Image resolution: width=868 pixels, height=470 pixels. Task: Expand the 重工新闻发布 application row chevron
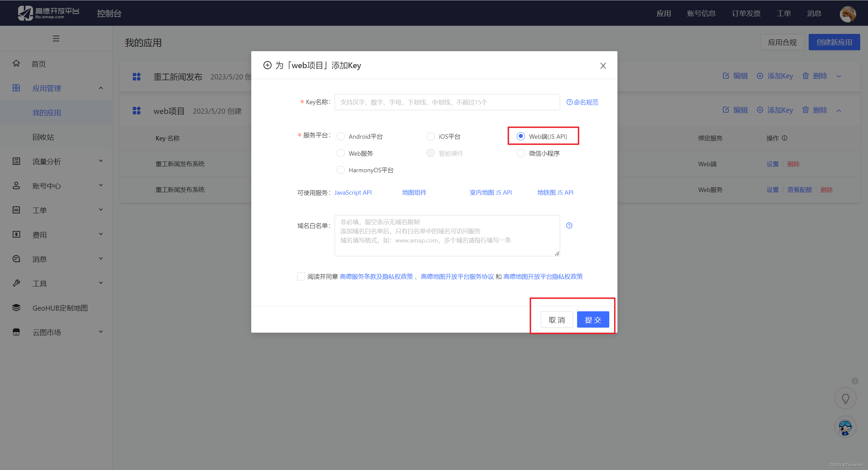pos(839,76)
